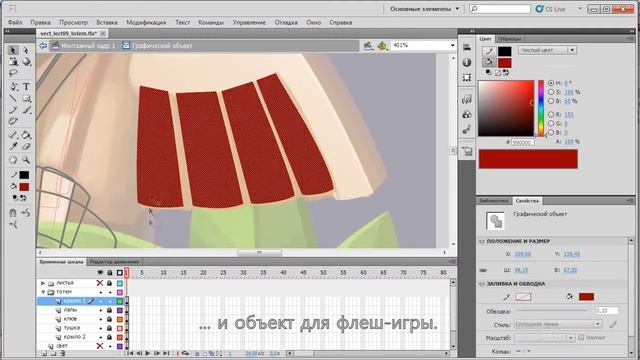
Task: Switch to the Library tab
Action: [x=493, y=201]
